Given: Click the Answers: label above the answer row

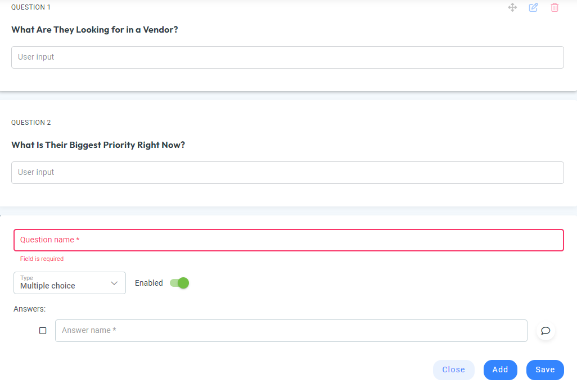Looking at the screenshot, I should coord(29,309).
